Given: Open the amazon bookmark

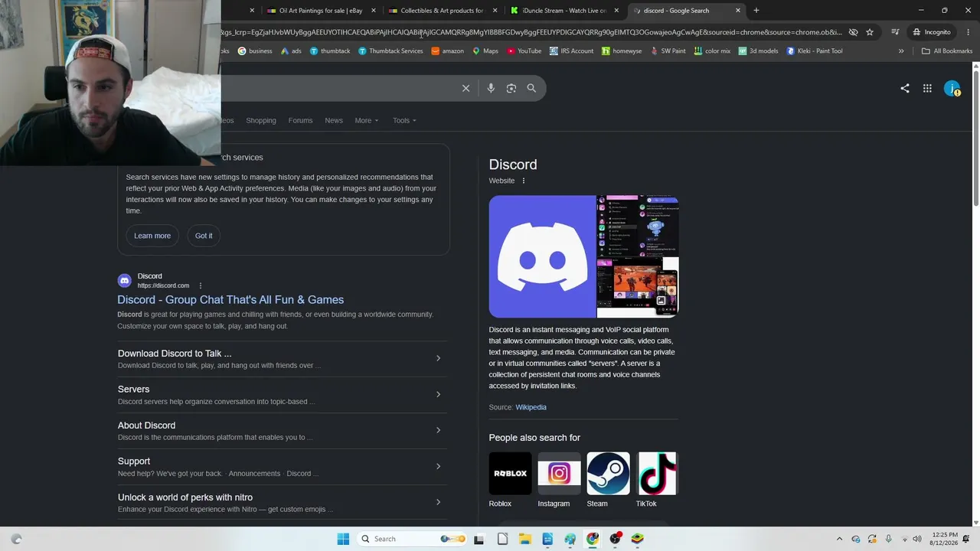Looking at the screenshot, I should click(x=447, y=51).
